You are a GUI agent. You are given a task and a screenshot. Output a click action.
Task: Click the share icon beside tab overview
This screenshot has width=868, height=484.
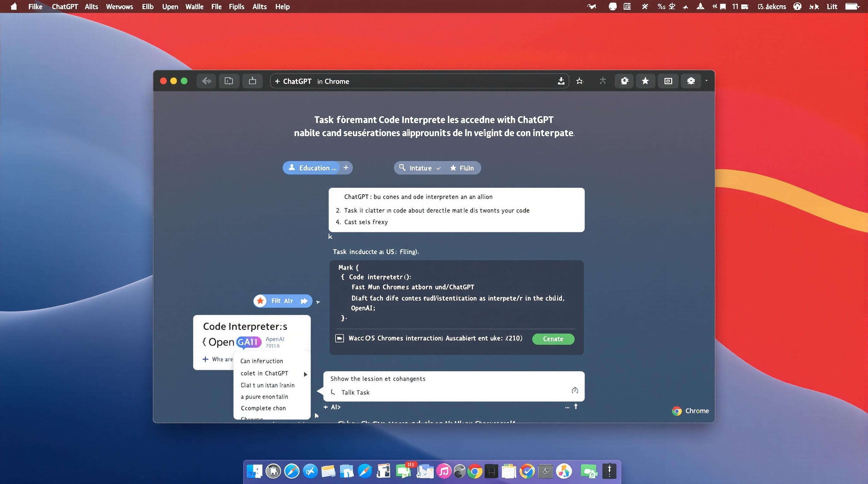[252, 81]
